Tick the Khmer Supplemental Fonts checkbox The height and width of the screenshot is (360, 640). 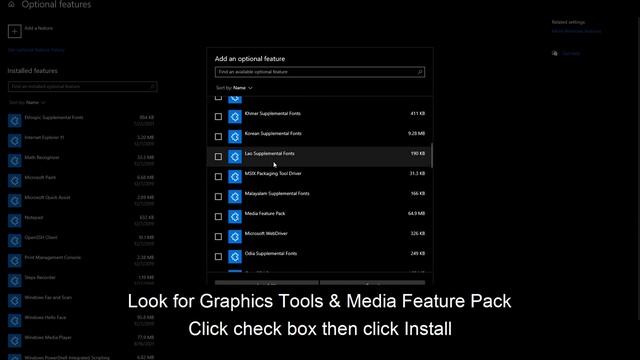[218, 117]
